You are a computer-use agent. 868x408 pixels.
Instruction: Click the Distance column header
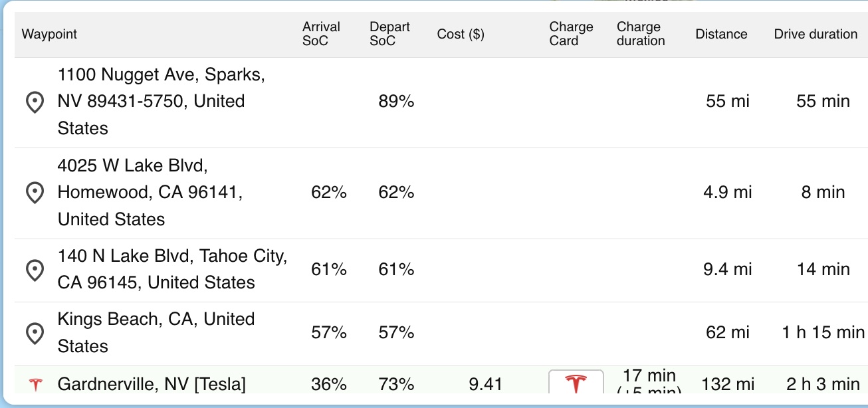(x=721, y=34)
